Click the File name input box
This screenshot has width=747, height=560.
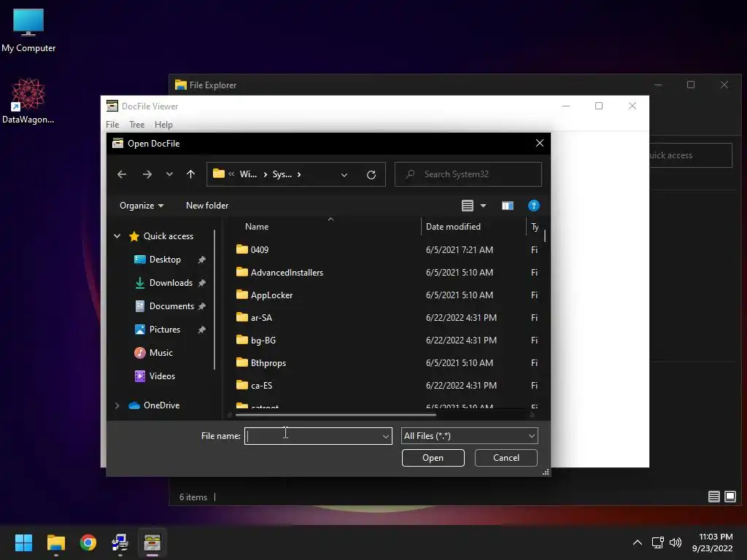pyautogui.click(x=312, y=436)
